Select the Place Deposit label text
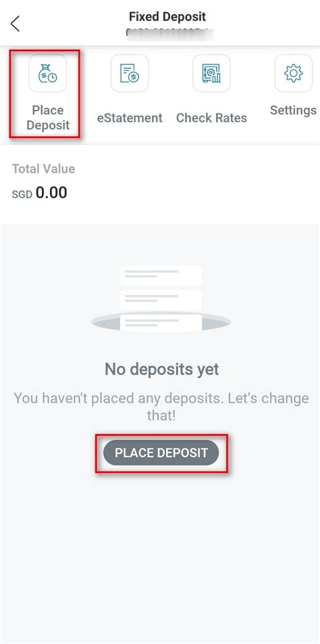320x644 pixels. pyautogui.click(x=48, y=117)
